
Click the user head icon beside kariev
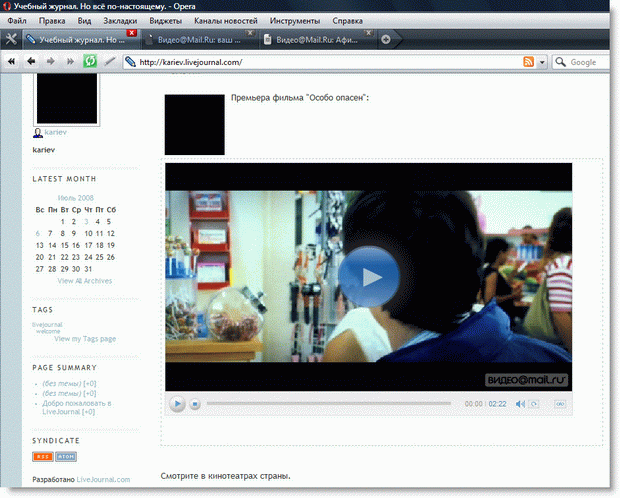click(x=38, y=133)
